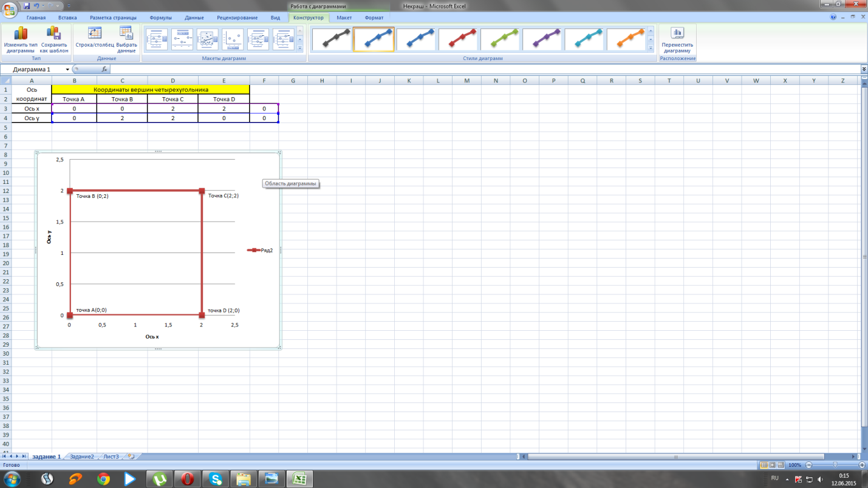The width and height of the screenshot is (868, 488).
Task: Open the Данные ribbon tab
Action: click(x=194, y=18)
